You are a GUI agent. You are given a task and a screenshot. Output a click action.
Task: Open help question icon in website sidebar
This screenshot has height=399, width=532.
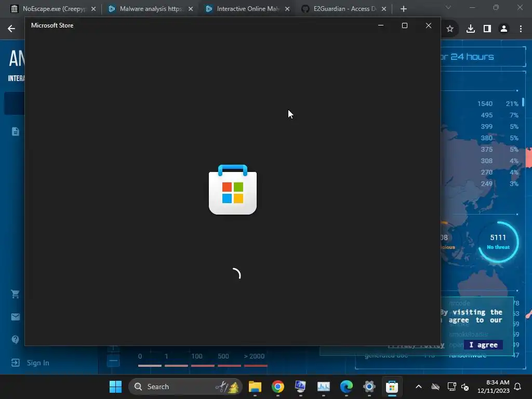click(15, 339)
